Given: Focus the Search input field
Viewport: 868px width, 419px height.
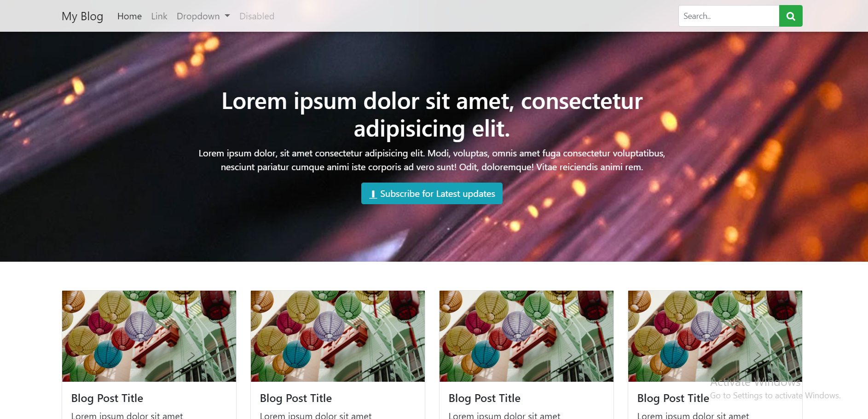Looking at the screenshot, I should coord(729,16).
